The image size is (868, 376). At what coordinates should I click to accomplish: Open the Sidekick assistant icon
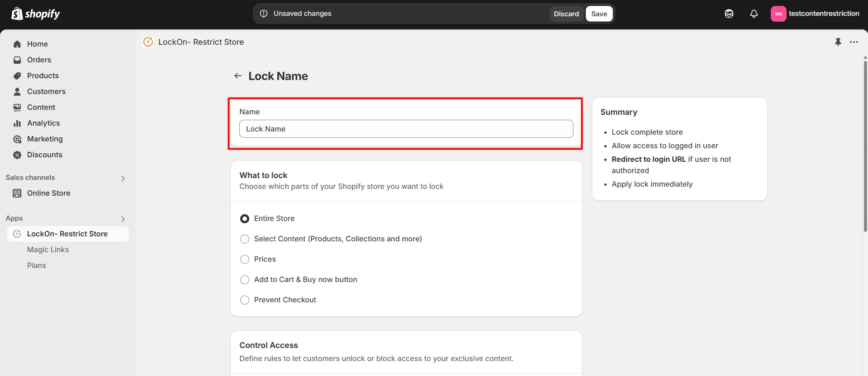(x=729, y=14)
